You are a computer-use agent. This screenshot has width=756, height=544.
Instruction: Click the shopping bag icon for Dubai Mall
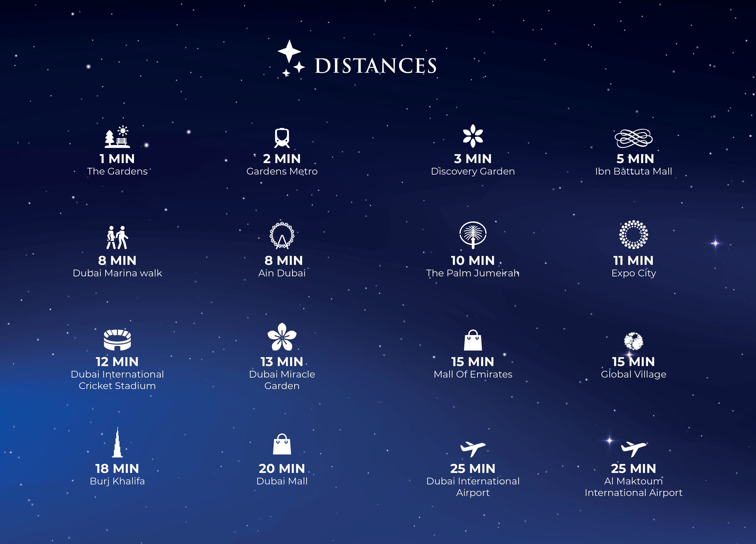(x=282, y=444)
